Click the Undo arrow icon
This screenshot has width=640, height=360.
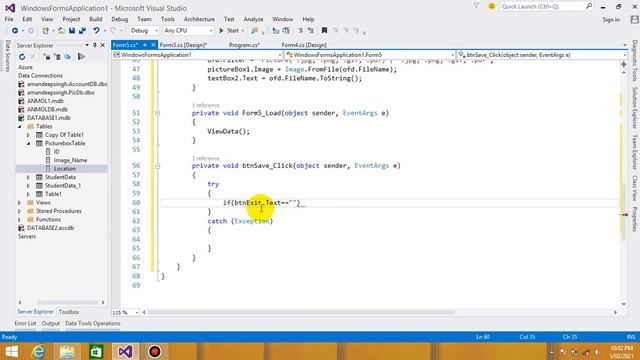(x=96, y=31)
